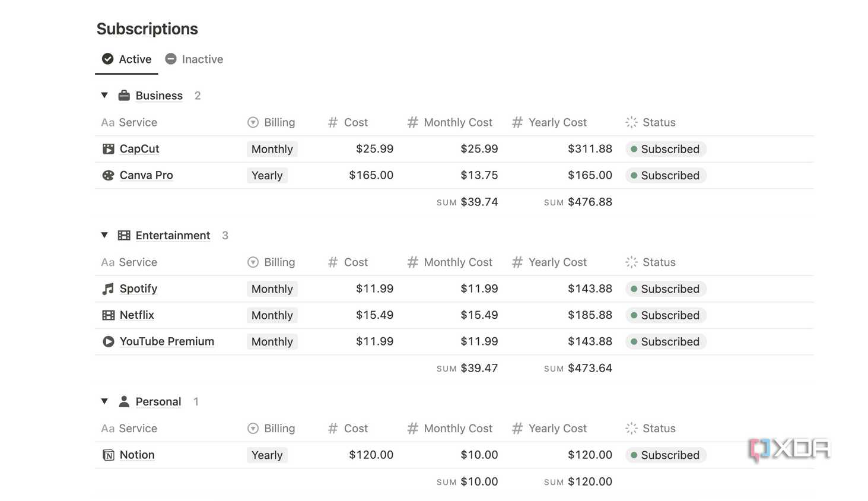Click the YouTube Premium play icon
This screenshot has width=868, height=501.
(108, 341)
